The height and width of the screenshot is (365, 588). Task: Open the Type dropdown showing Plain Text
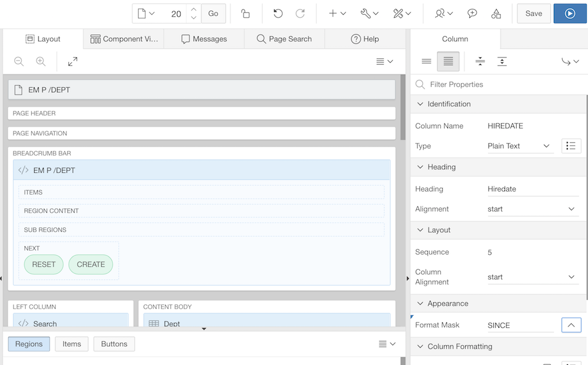pyautogui.click(x=520, y=146)
